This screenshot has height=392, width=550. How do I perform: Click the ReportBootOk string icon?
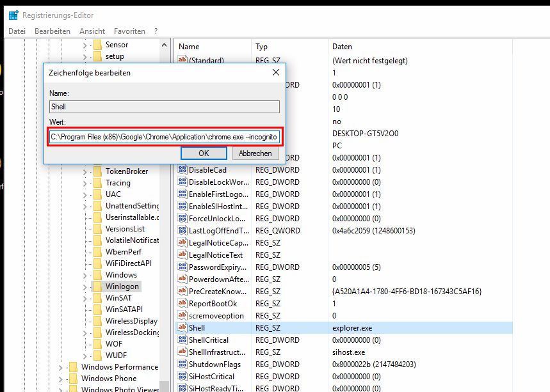pyautogui.click(x=182, y=303)
